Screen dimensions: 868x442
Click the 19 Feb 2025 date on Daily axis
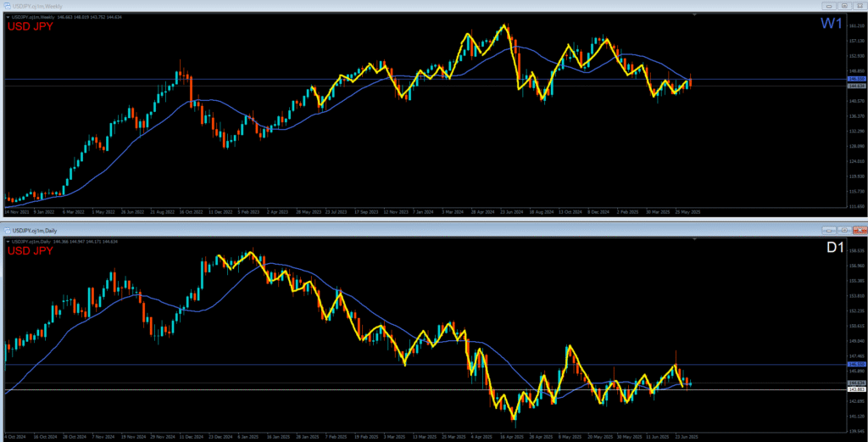coord(364,436)
